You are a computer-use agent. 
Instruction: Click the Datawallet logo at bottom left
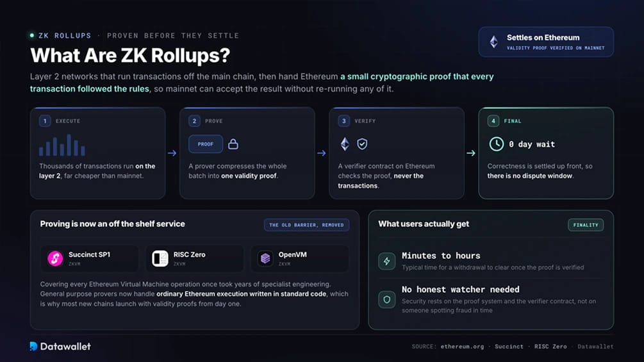click(x=60, y=347)
